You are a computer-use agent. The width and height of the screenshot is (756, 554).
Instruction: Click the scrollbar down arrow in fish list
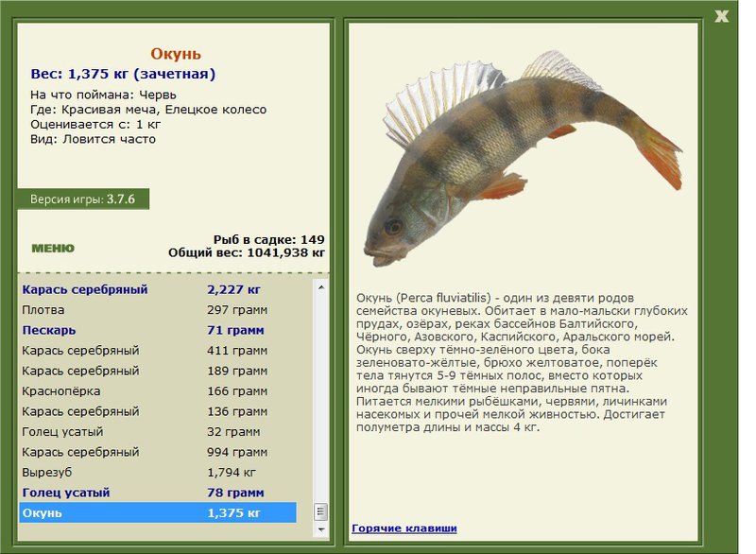point(321,529)
